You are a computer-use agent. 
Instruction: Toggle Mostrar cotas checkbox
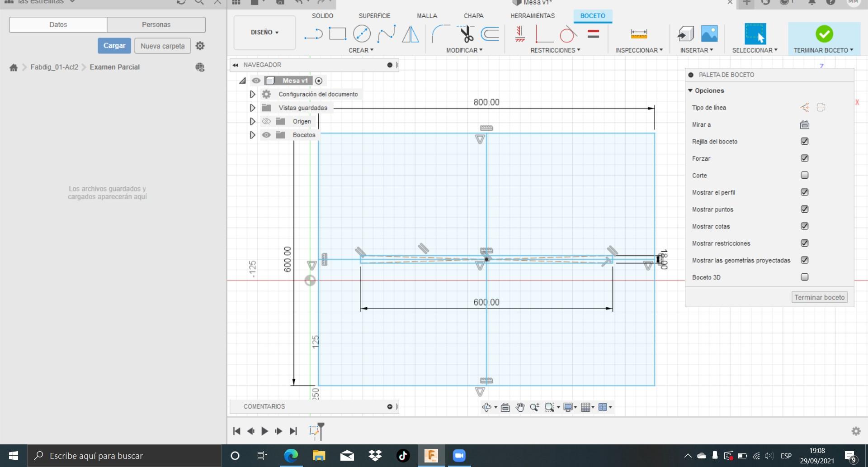(805, 226)
